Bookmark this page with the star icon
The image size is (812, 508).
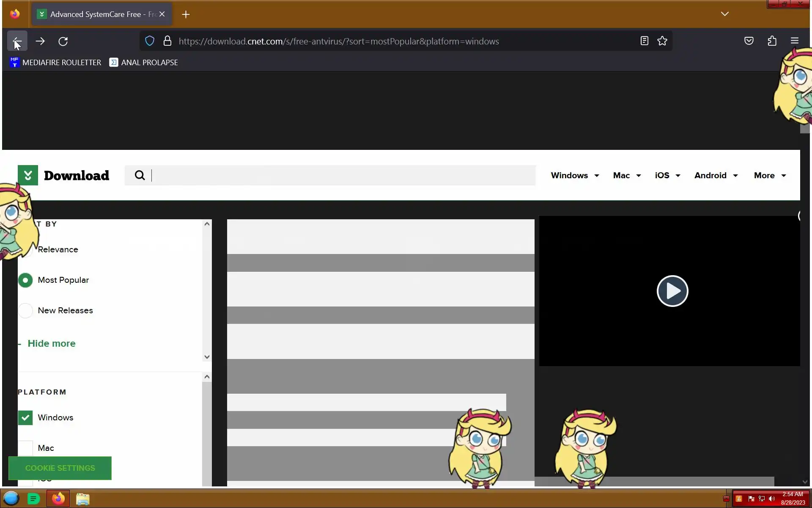click(662, 41)
